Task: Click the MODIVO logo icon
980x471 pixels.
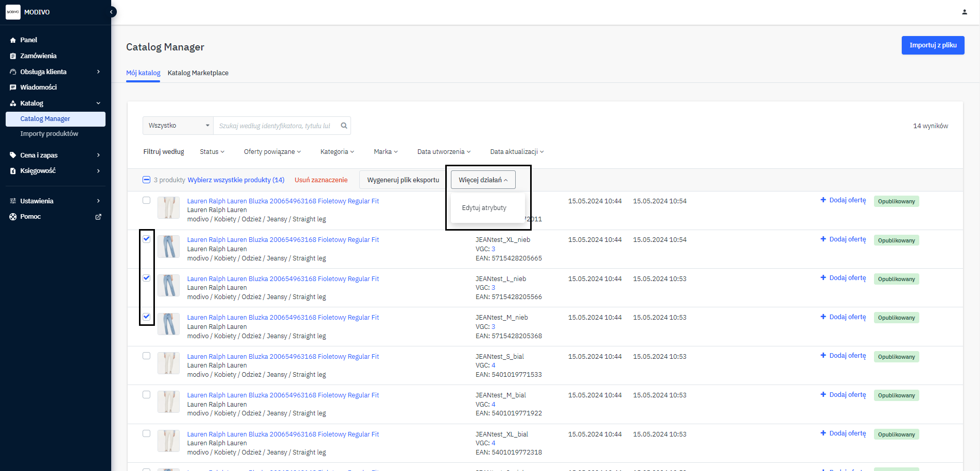Action: click(x=13, y=12)
